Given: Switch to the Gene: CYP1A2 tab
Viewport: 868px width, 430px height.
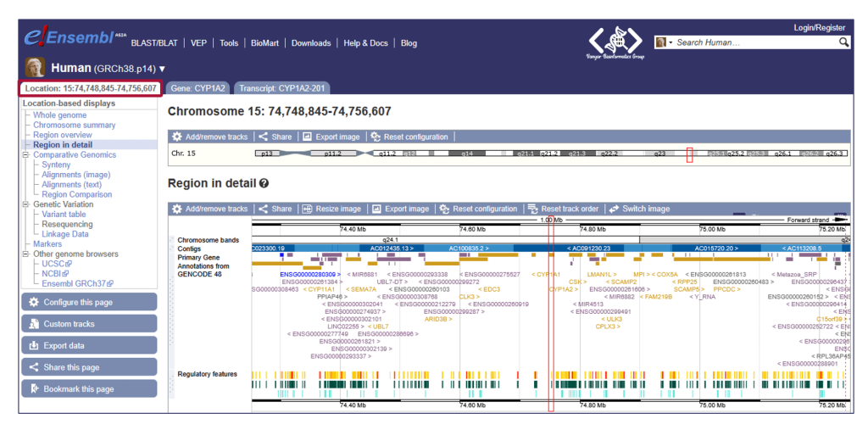Looking at the screenshot, I should (198, 87).
